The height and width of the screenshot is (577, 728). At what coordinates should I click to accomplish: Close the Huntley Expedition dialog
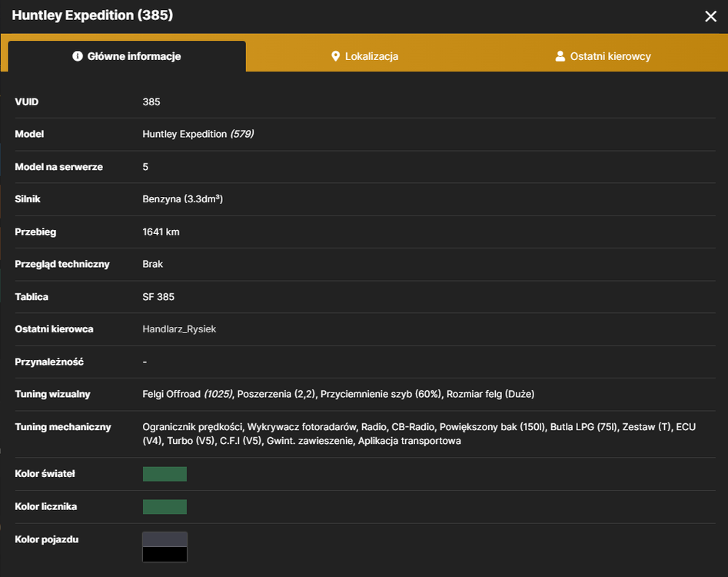[710, 16]
